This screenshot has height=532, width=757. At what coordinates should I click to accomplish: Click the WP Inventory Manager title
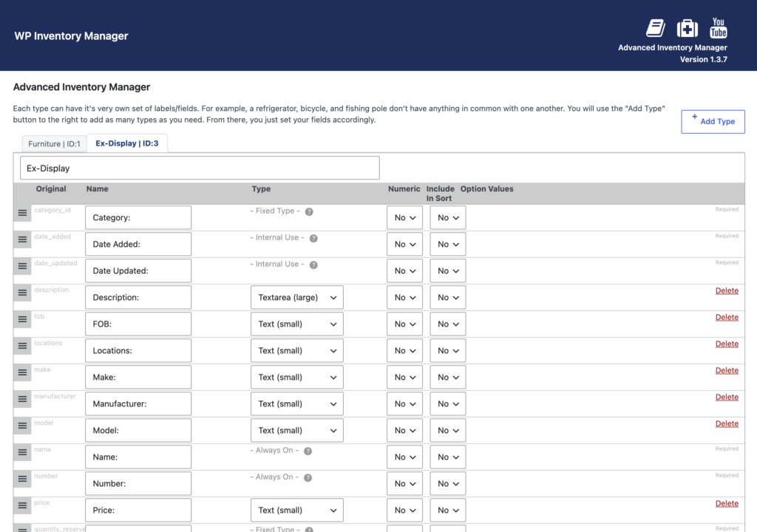click(72, 36)
